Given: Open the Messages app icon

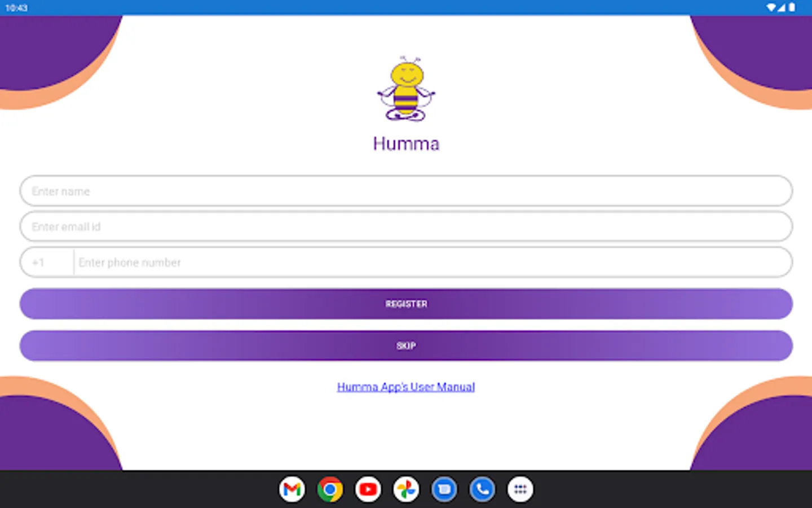Looking at the screenshot, I should point(444,489).
